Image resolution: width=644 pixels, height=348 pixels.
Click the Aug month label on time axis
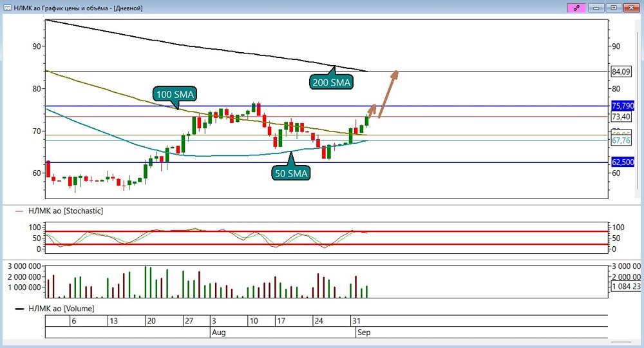point(218,332)
